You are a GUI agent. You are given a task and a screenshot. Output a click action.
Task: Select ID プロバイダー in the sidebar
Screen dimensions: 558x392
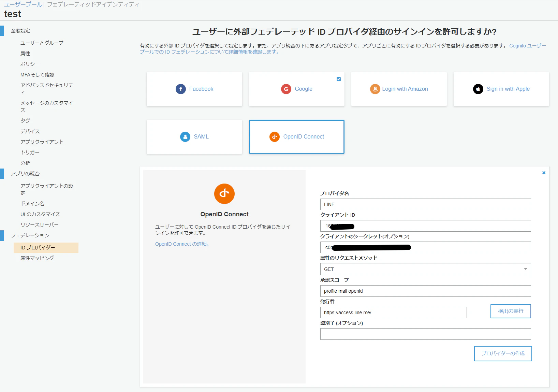tap(46, 248)
